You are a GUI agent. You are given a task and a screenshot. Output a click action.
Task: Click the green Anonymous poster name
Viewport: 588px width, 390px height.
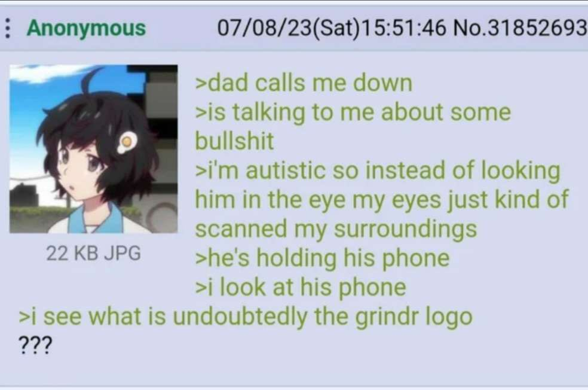click(86, 29)
